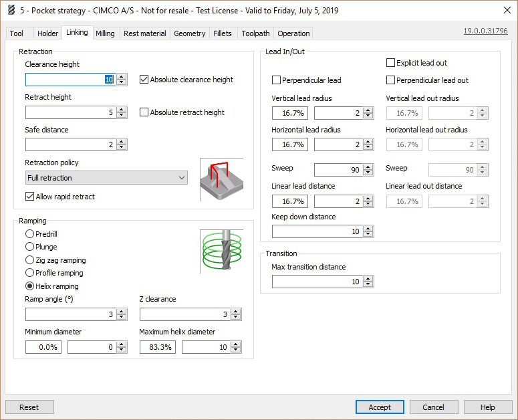The image size is (518, 420).
Task: Enable Explicit lead out option
Action: click(x=391, y=63)
